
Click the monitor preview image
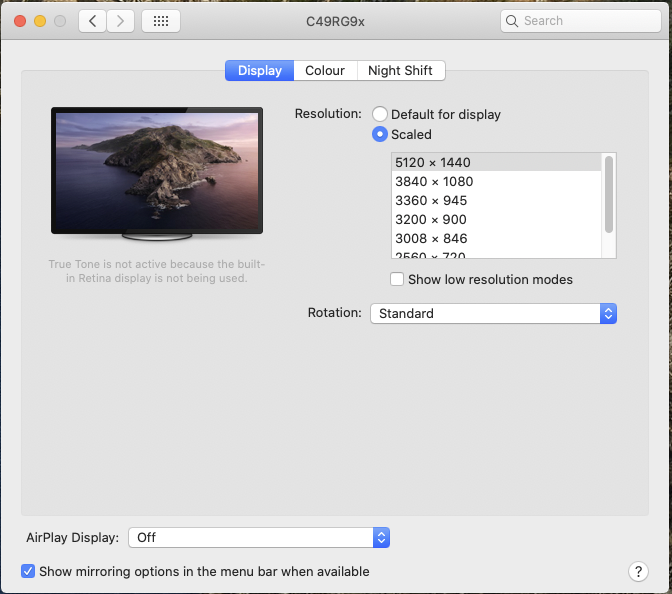(157, 173)
